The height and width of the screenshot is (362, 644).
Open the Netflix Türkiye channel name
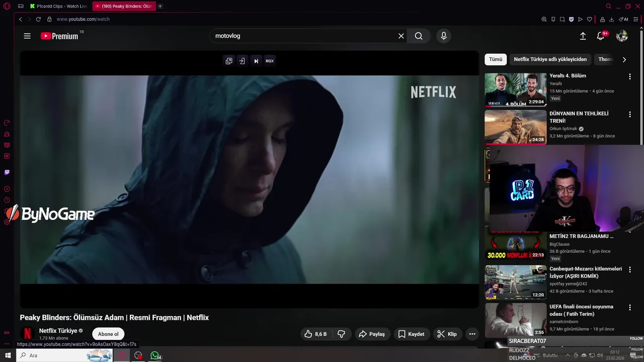point(58,331)
